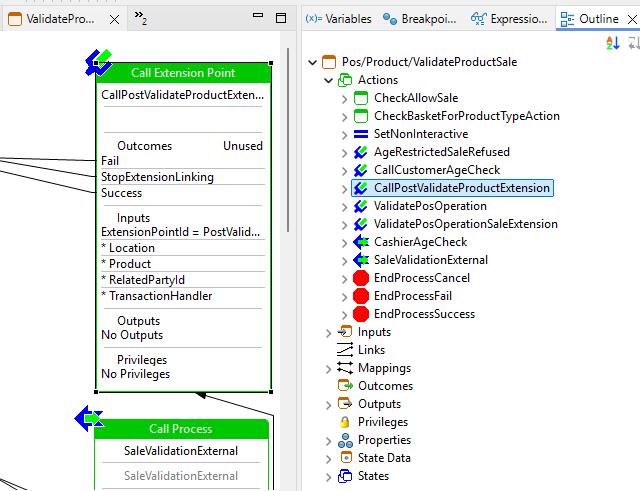Collapse the Pos/Product/ValidateProductSale root node

click(x=313, y=62)
